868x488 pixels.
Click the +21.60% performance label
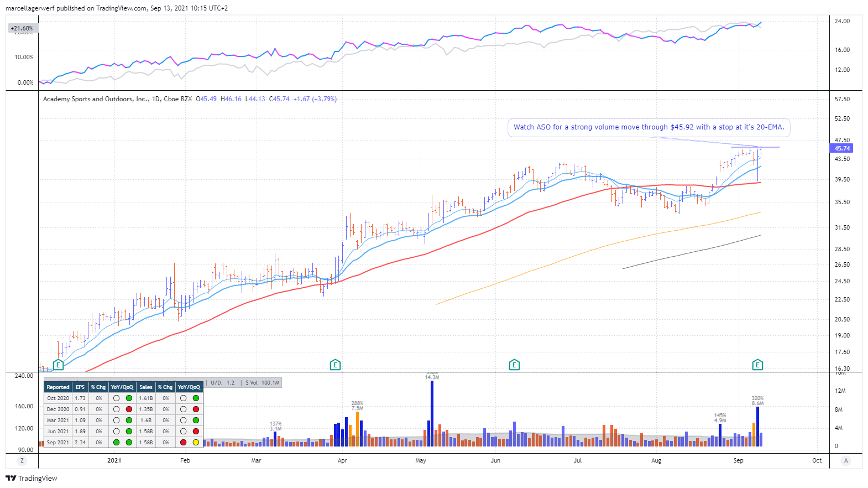[22, 28]
